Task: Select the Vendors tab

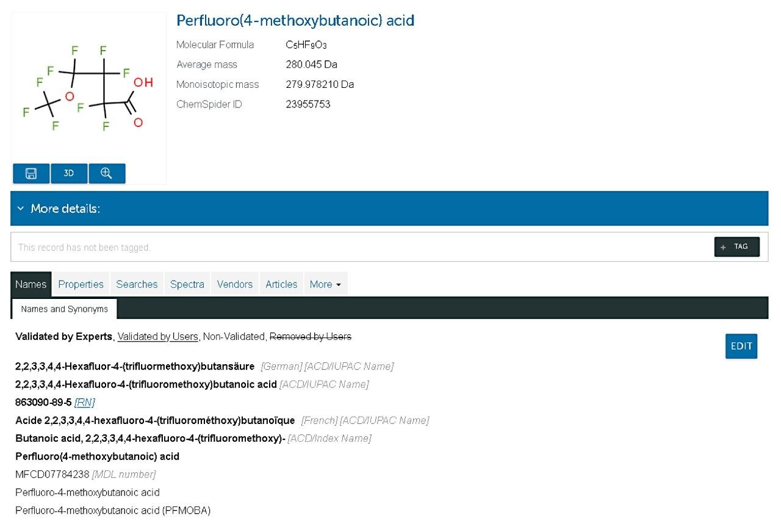Action: point(234,283)
